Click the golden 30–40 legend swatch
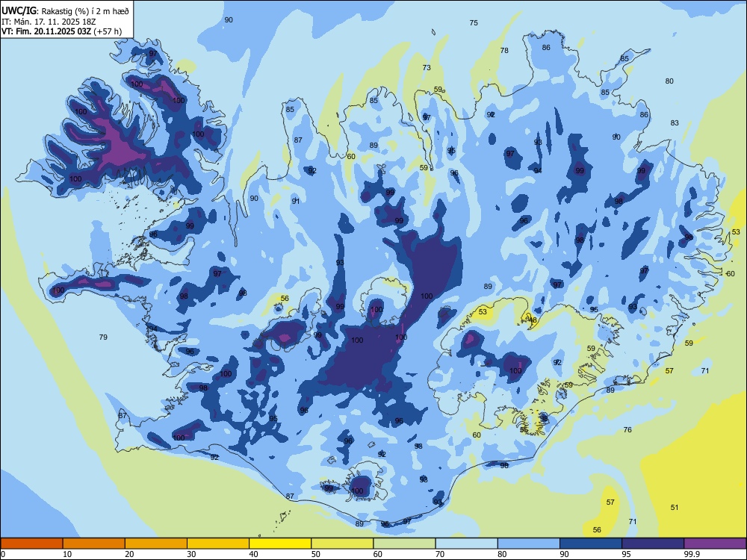The image size is (747, 560). pos(218,544)
